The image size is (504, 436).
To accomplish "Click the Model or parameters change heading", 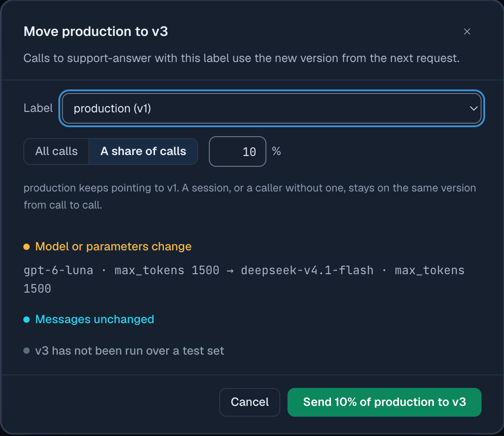I will (x=114, y=247).
